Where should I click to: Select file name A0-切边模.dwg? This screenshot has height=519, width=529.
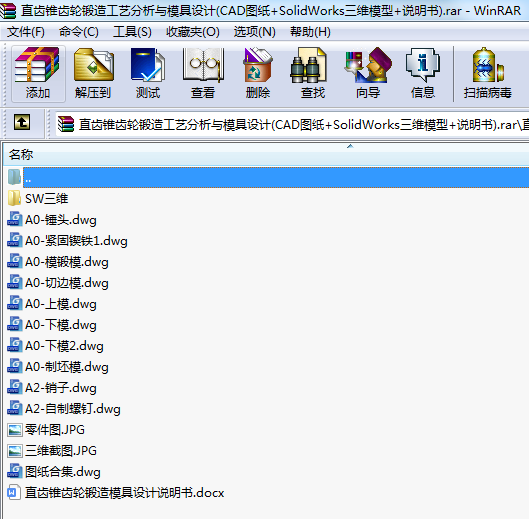pyautogui.click(x=67, y=283)
